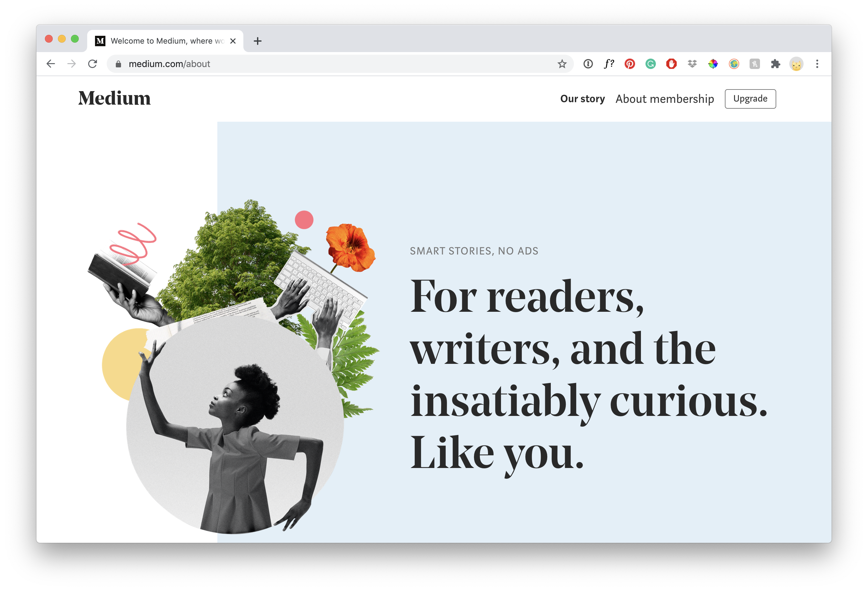Click the Chrome profile avatar
Screen dimensions: 868x591
(x=796, y=64)
